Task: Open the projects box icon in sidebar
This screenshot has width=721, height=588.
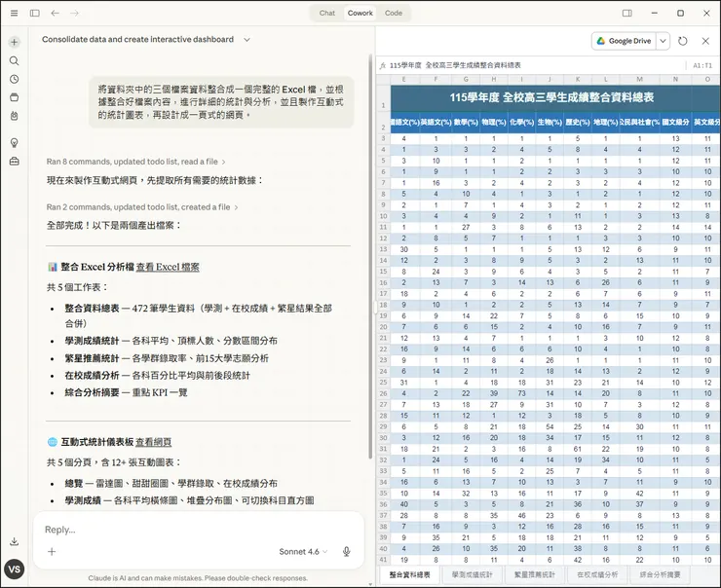Action: (15, 97)
